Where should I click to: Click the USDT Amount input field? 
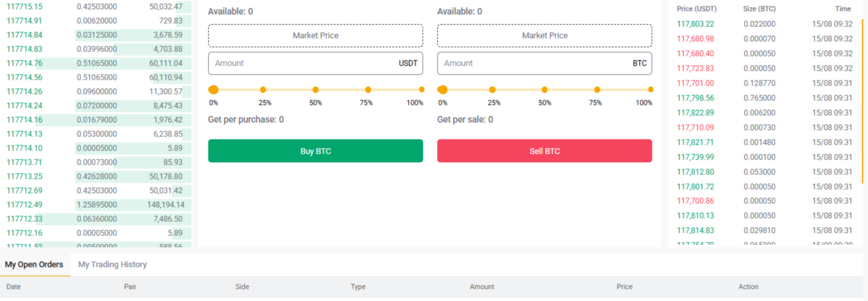[x=302, y=63]
